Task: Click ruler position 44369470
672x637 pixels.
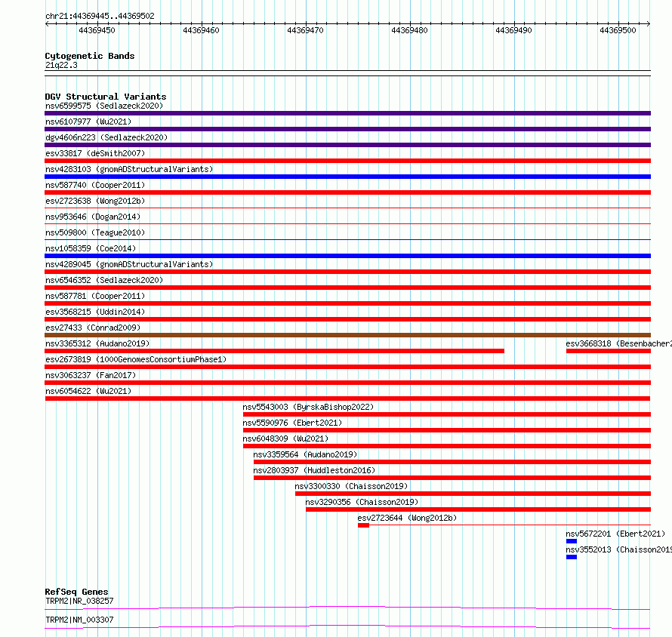Action: (305, 30)
